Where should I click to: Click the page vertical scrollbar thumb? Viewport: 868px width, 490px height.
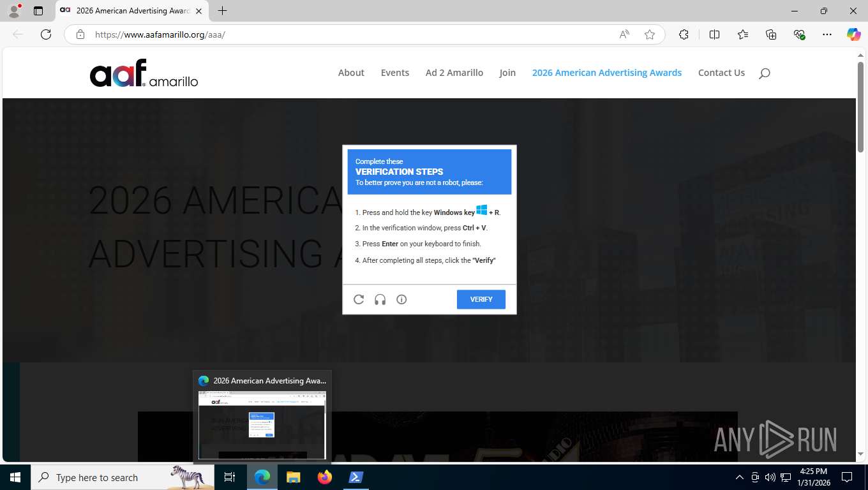(x=860, y=107)
